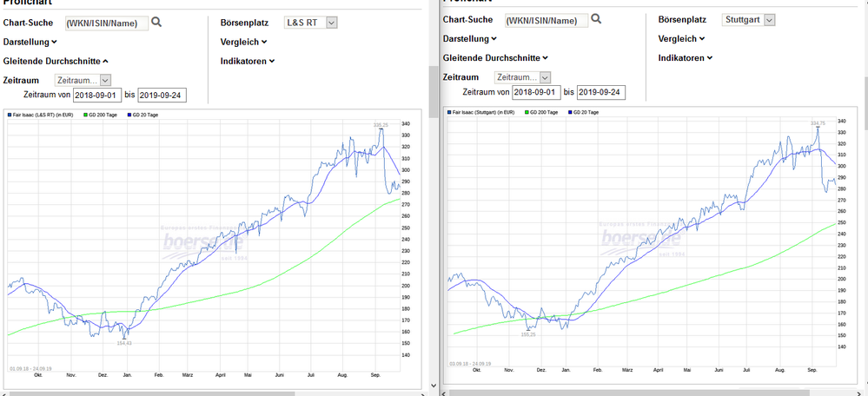The image size is (868, 396).
Task: Expand Indikatoren in the right panel
Action: pos(685,57)
